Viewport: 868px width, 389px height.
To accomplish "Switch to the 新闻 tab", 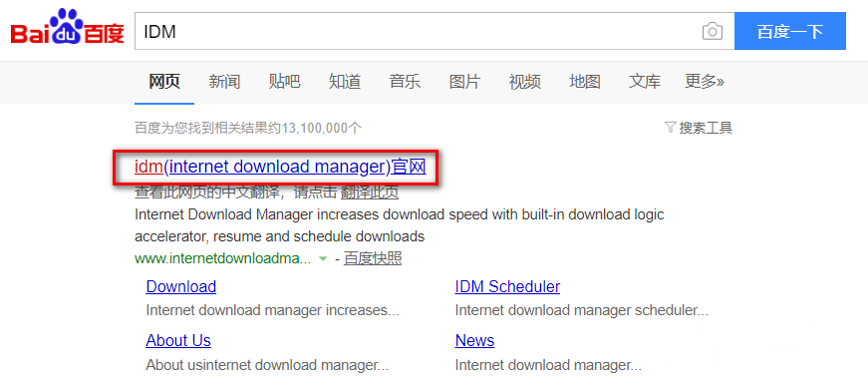I will pos(224,82).
